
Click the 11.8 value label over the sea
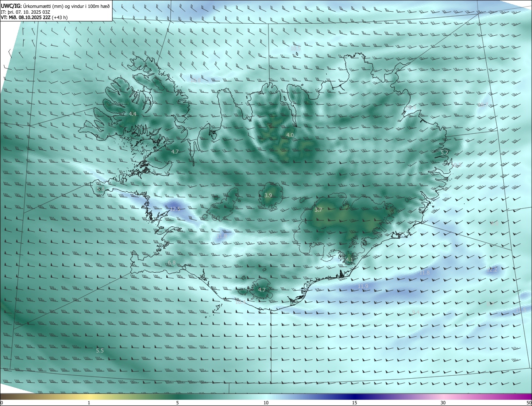424,272
